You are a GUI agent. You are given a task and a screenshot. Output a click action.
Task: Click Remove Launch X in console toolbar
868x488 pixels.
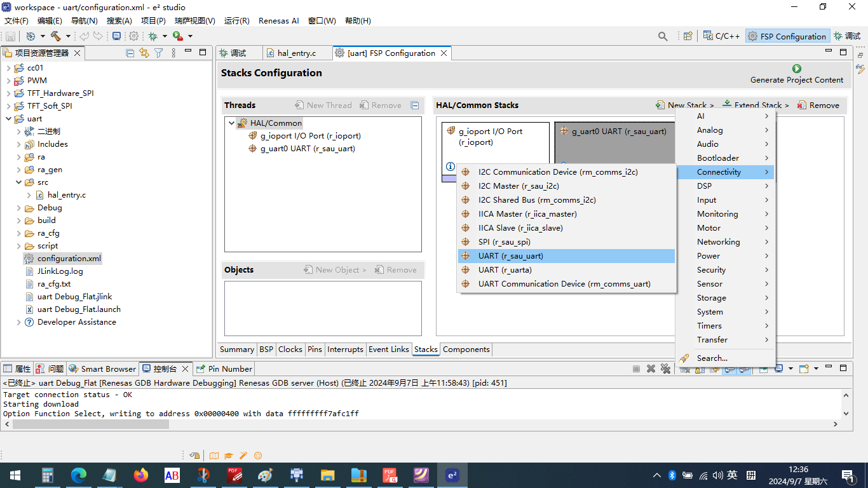[x=651, y=369]
